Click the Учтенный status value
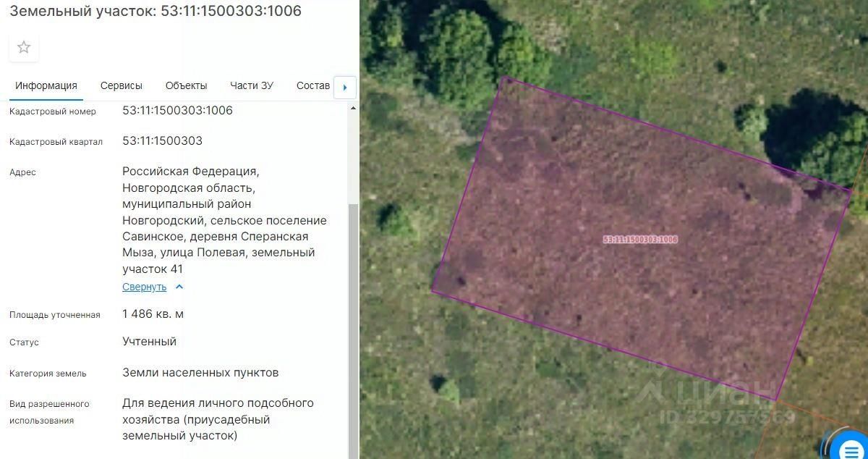The height and width of the screenshot is (459, 868). [149, 341]
